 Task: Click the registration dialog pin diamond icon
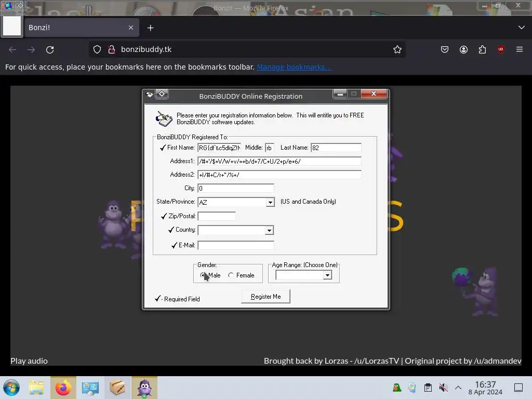[162, 94]
